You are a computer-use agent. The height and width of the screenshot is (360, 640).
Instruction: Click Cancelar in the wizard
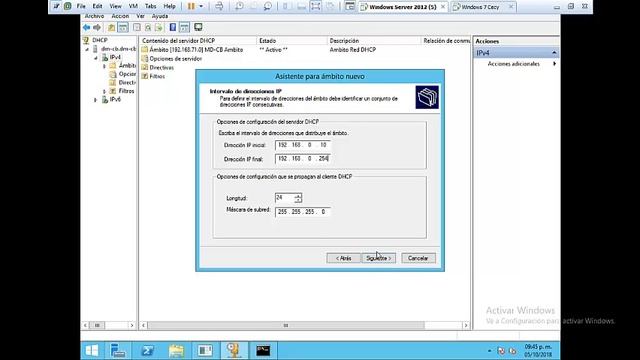click(418, 258)
